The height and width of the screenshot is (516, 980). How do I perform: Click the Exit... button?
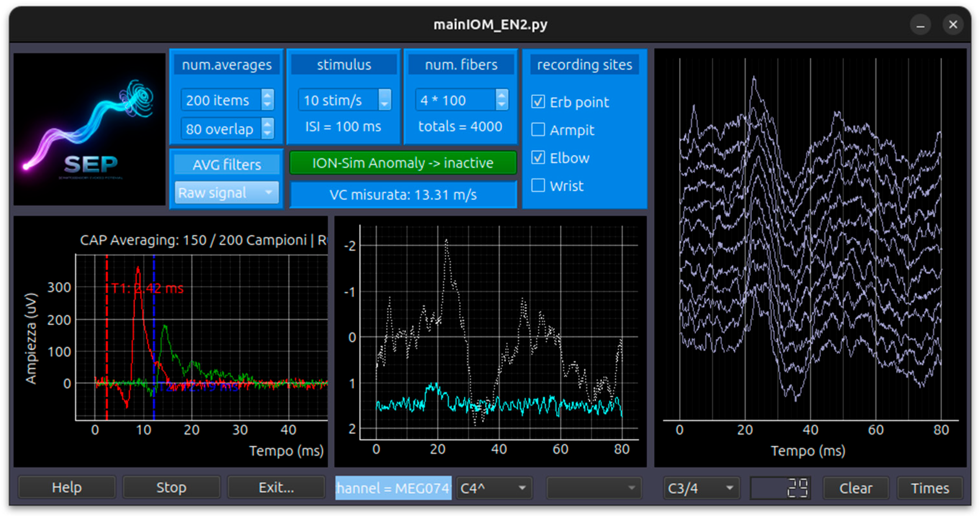(x=276, y=487)
